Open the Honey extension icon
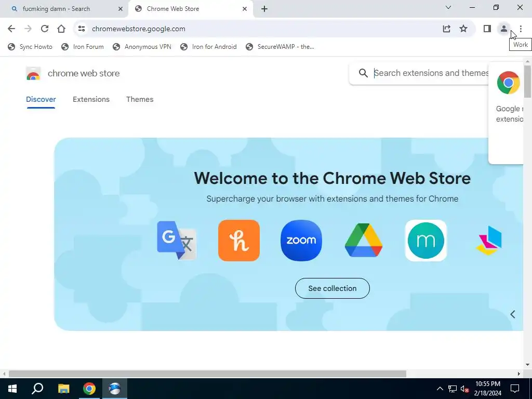Screen dimensions: 532x399 [x=239, y=241]
